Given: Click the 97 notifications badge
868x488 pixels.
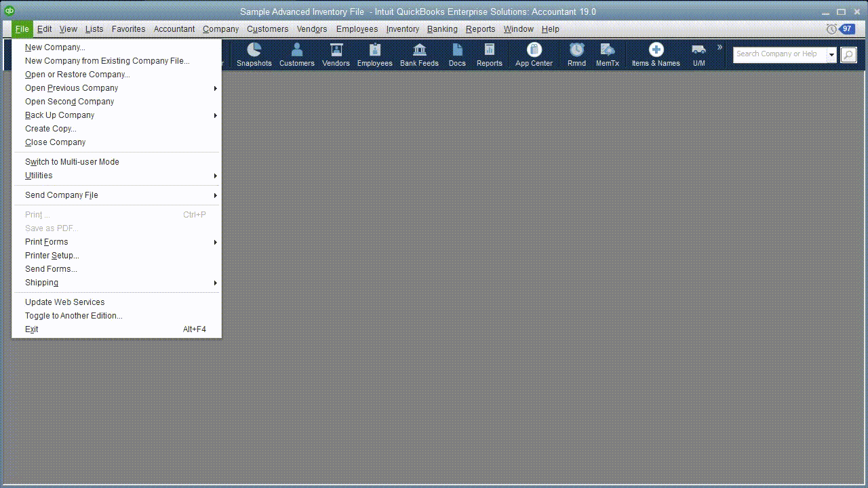Looking at the screenshot, I should [847, 29].
